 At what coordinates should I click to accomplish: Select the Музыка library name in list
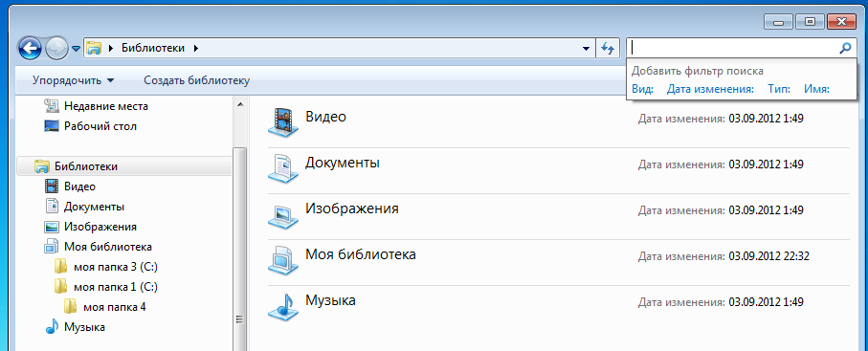coord(330,301)
